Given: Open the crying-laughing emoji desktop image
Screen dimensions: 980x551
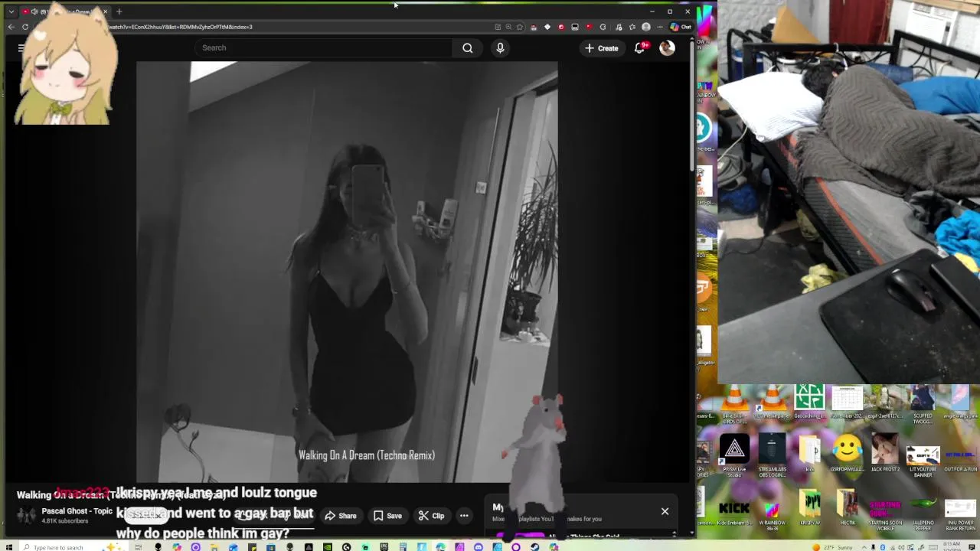Looking at the screenshot, I should point(847,453).
